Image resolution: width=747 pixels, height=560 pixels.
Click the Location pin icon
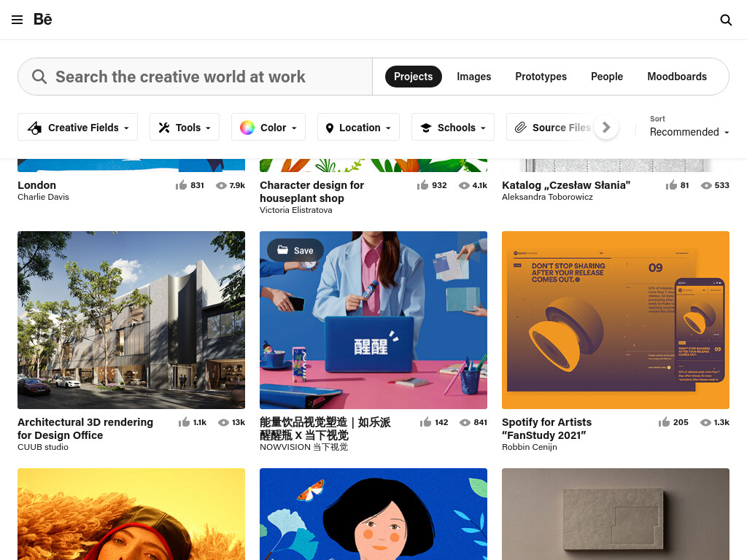(x=329, y=128)
